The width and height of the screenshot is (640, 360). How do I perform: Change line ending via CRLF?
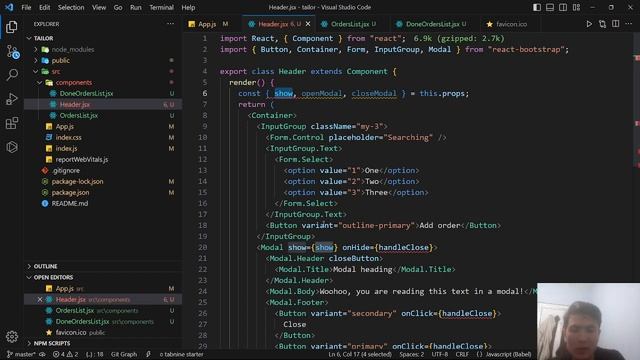(462, 354)
